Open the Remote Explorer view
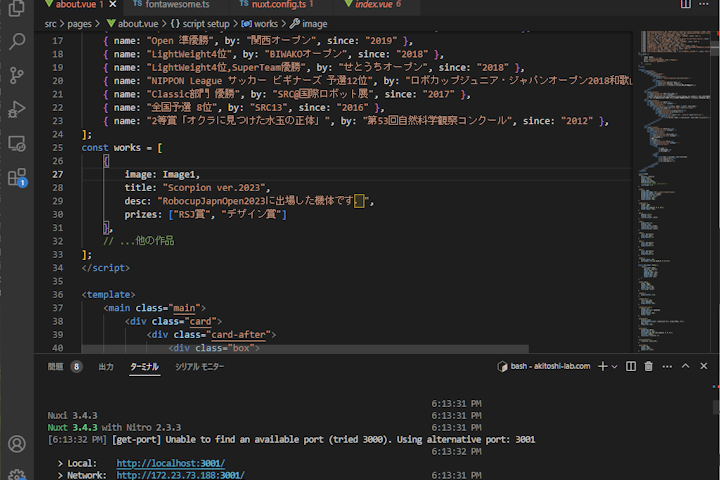This screenshot has height=480, width=720. [17, 143]
